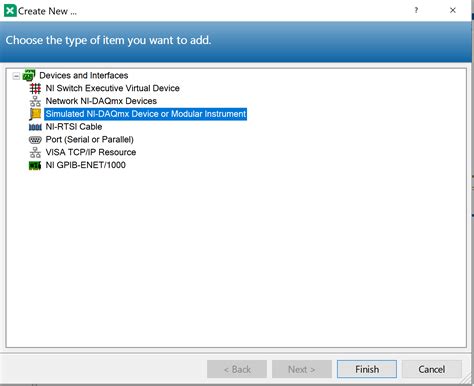Viewport: 474px width, 386px height.
Task: Click the NI-RTSI Cable connector icon
Action: (35, 127)
